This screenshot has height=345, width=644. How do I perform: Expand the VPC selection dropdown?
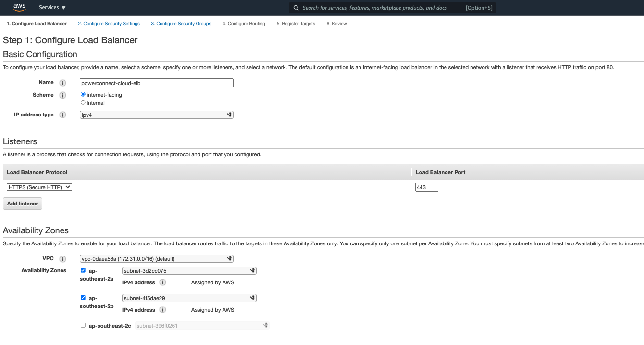156,259
